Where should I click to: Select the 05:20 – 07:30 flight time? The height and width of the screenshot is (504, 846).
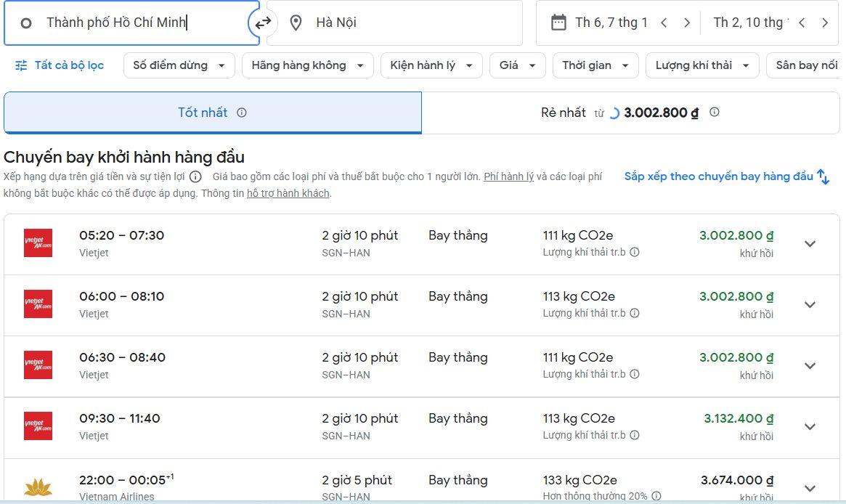[121, 235]
